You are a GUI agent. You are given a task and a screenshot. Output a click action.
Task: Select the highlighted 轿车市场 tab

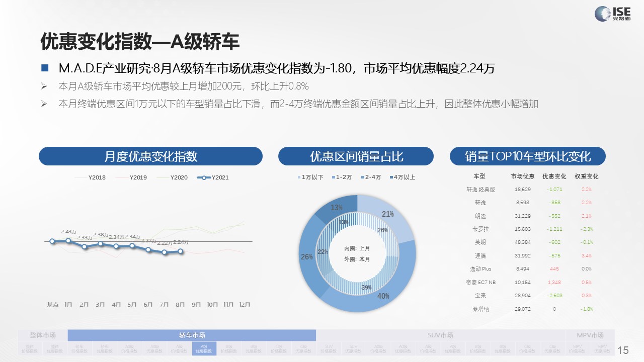192,335
